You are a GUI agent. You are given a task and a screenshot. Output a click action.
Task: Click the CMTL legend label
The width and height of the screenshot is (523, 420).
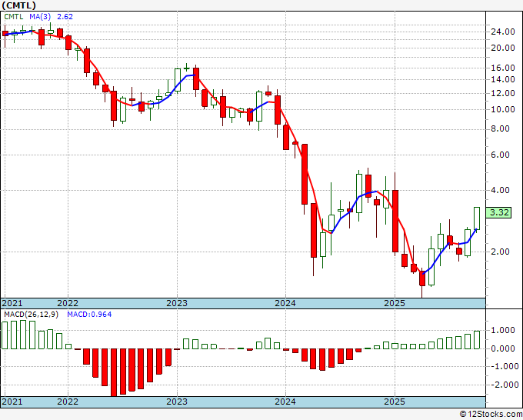pos(14,17)
